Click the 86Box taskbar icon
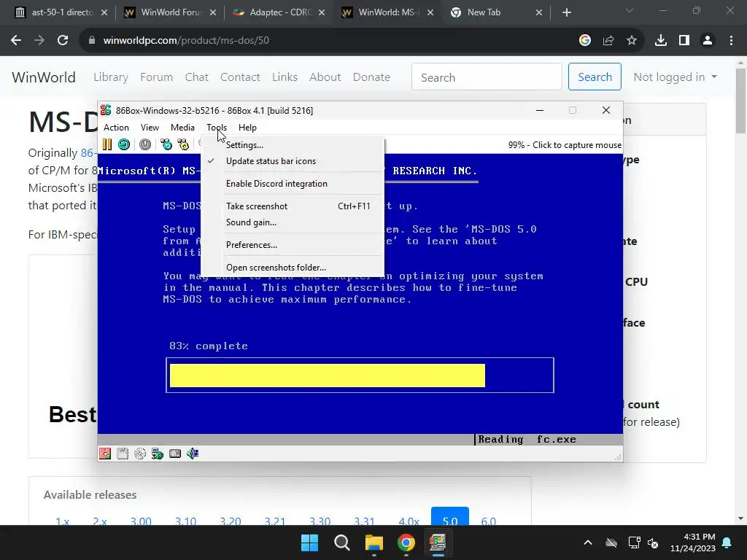Image resolution: width=747 pixels, height=560 pixels. [438, 542]
